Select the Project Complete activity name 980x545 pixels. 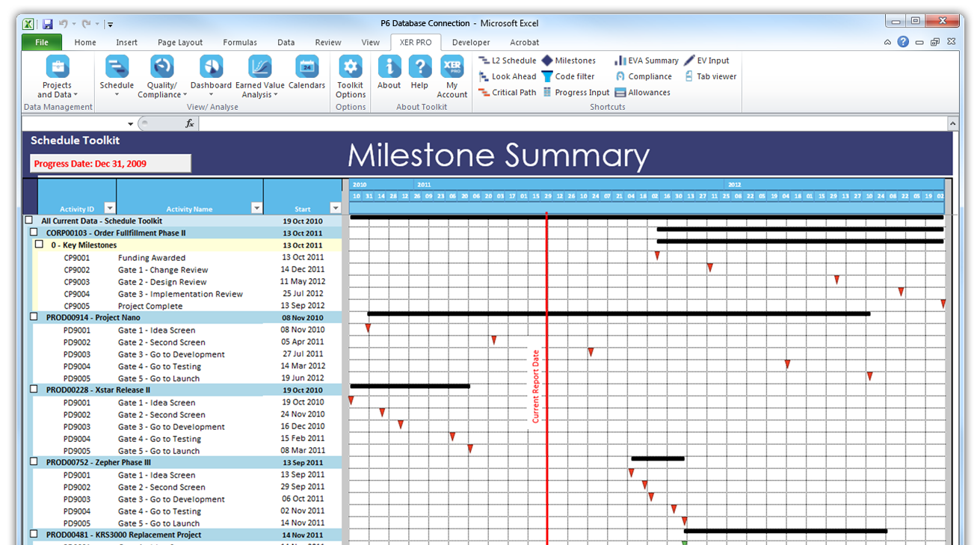coord(150,306)
